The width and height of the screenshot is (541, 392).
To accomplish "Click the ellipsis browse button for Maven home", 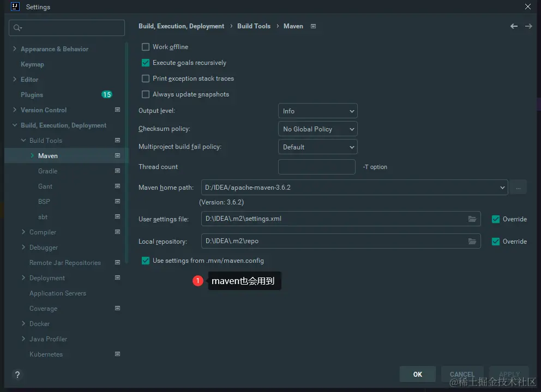I will coord(518,188).
